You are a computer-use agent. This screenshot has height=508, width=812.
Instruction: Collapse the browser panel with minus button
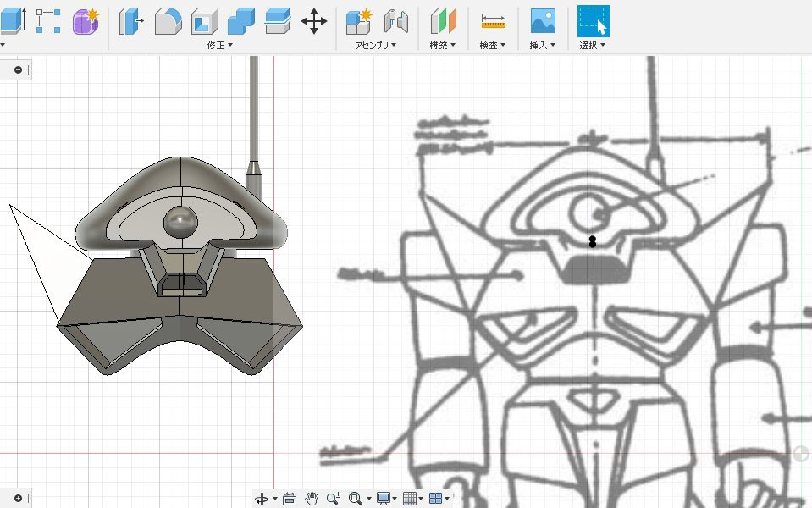coord(18,69)
